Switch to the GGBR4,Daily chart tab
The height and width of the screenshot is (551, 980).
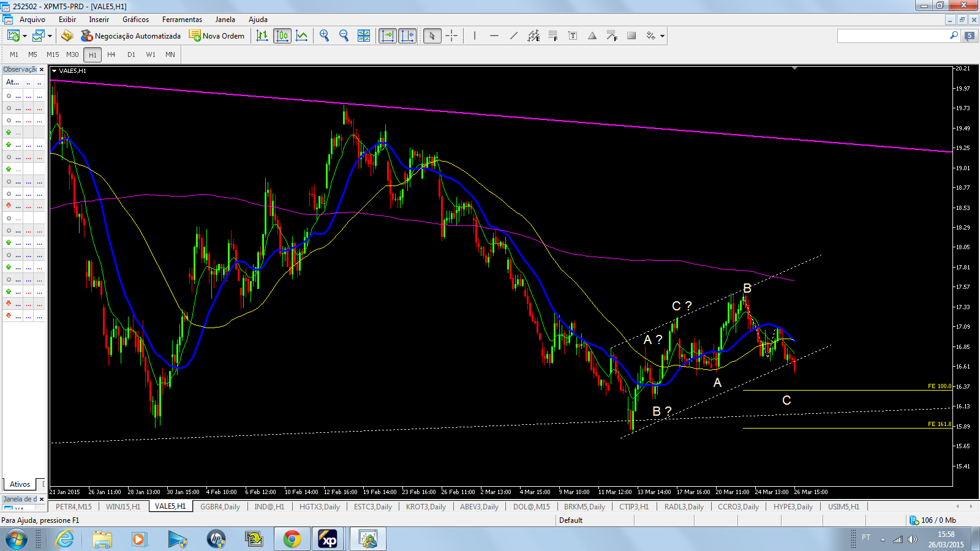[221, 506]
